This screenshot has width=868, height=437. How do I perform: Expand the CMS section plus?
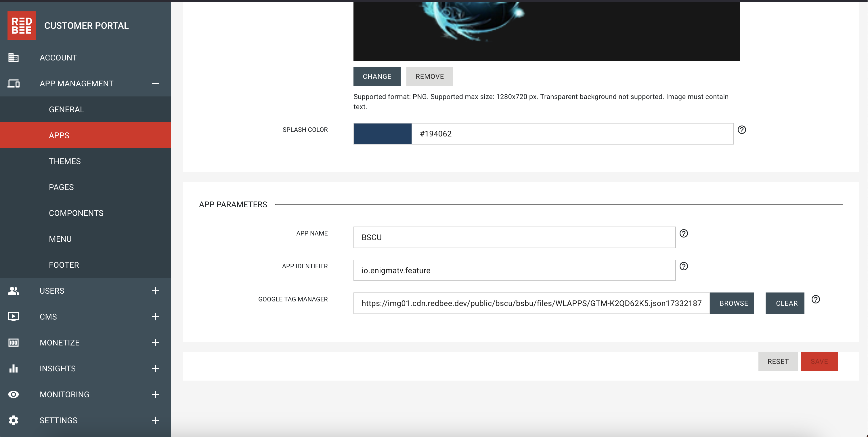coord(155,317)
